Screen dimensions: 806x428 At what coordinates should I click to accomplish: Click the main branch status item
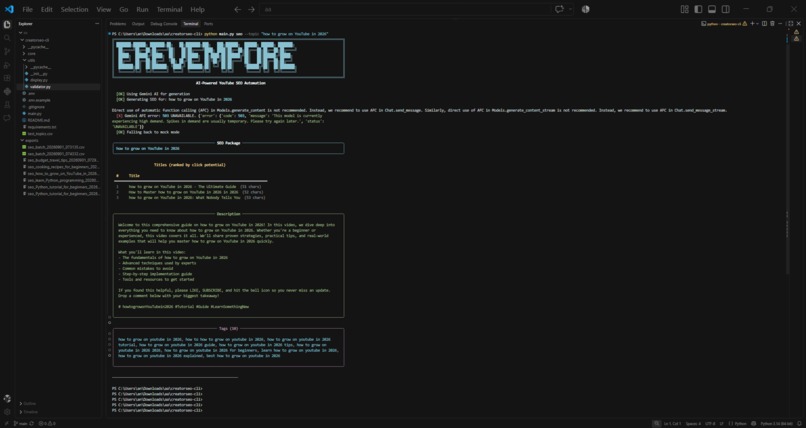23,423
